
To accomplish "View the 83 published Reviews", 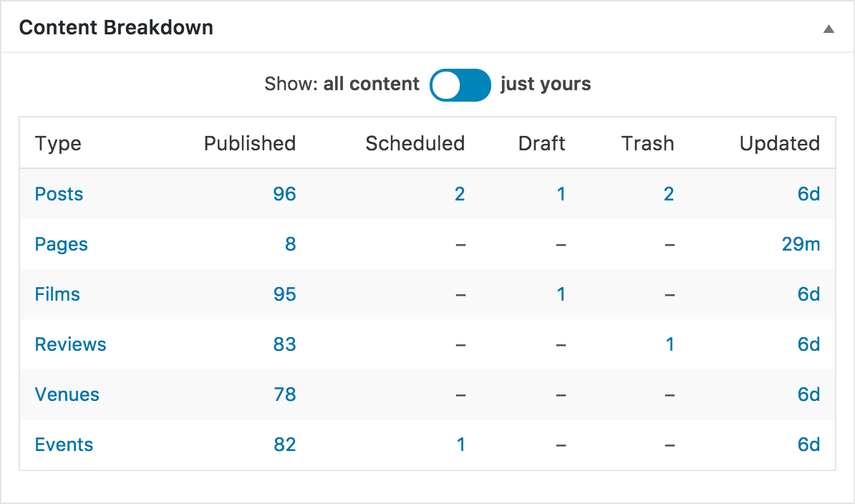I will [x=284, y=344].
